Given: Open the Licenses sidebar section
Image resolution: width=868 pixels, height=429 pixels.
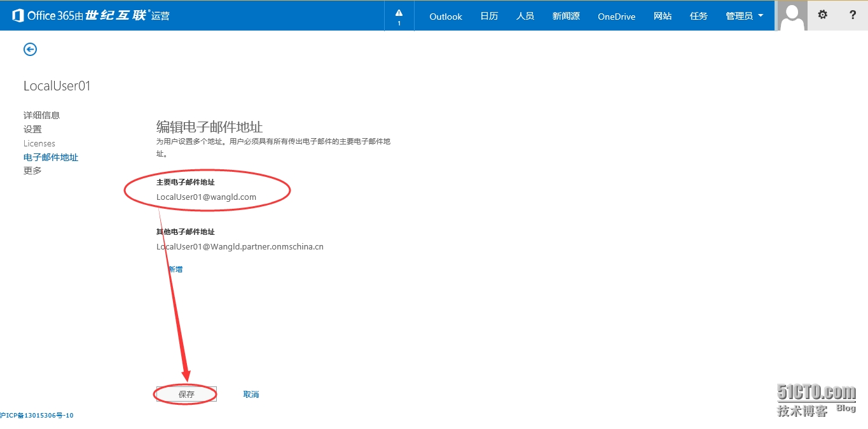Looking at the screenshot, I should point(39,143).
